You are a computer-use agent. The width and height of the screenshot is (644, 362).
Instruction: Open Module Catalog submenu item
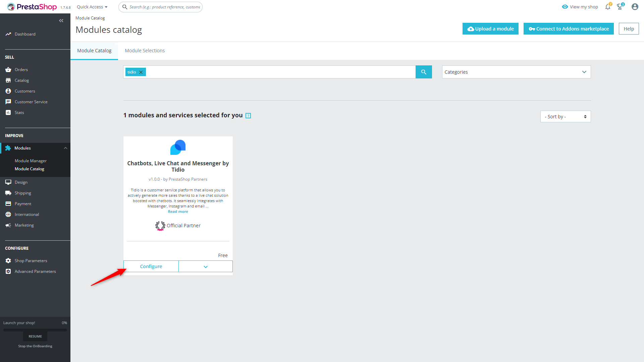point(30,169)
